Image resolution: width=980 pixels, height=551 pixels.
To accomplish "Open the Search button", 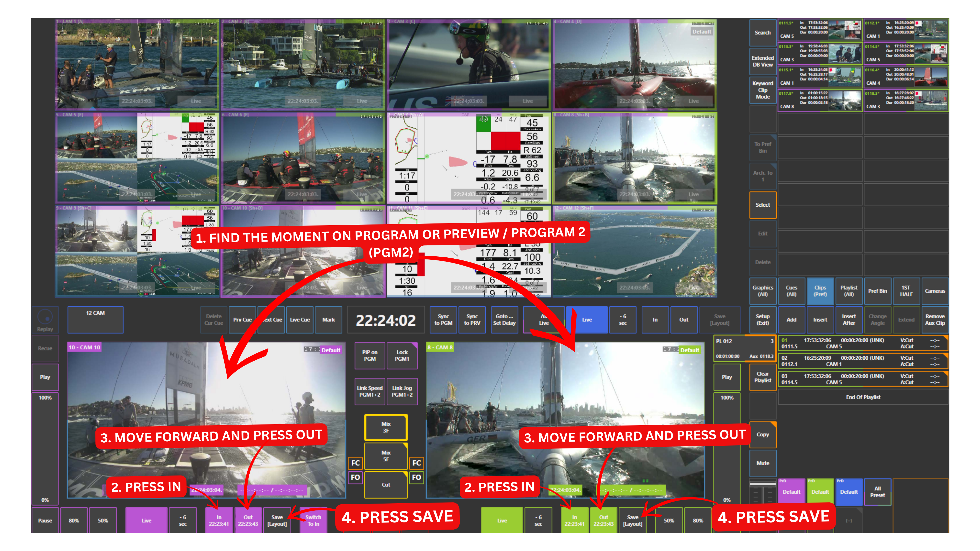I will [762, 33].
